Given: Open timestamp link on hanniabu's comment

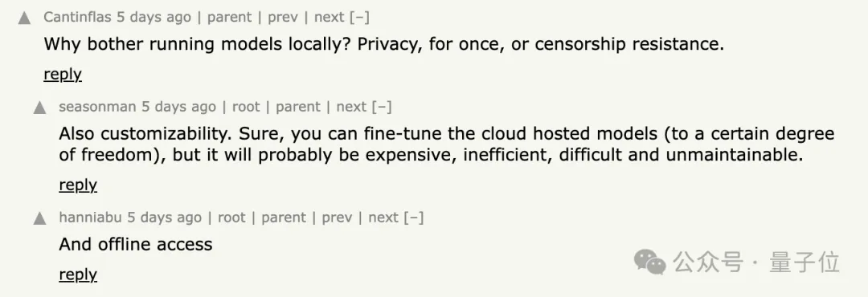Looking at the screenshot, I should pos(165,218).
